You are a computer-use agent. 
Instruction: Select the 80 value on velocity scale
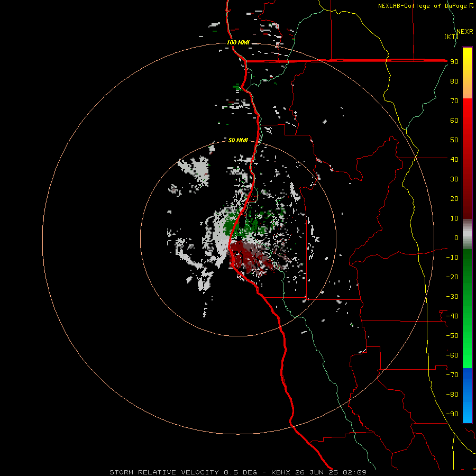click(454, 81)
